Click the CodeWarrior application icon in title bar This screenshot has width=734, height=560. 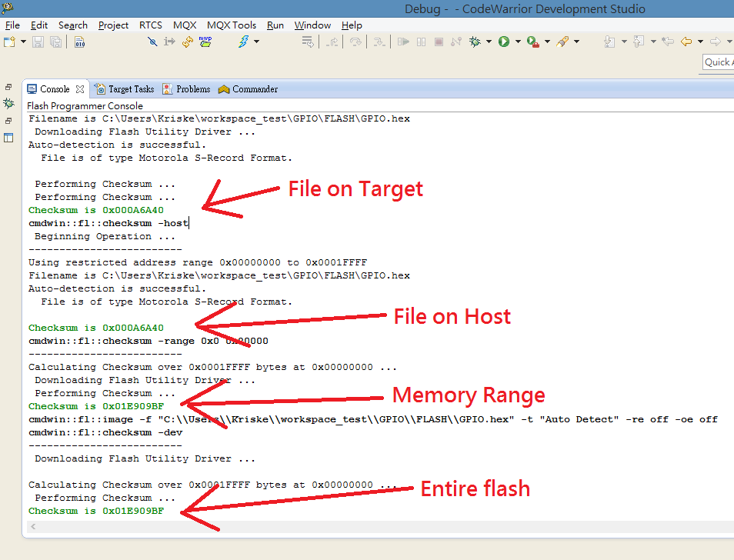[7, 7]
